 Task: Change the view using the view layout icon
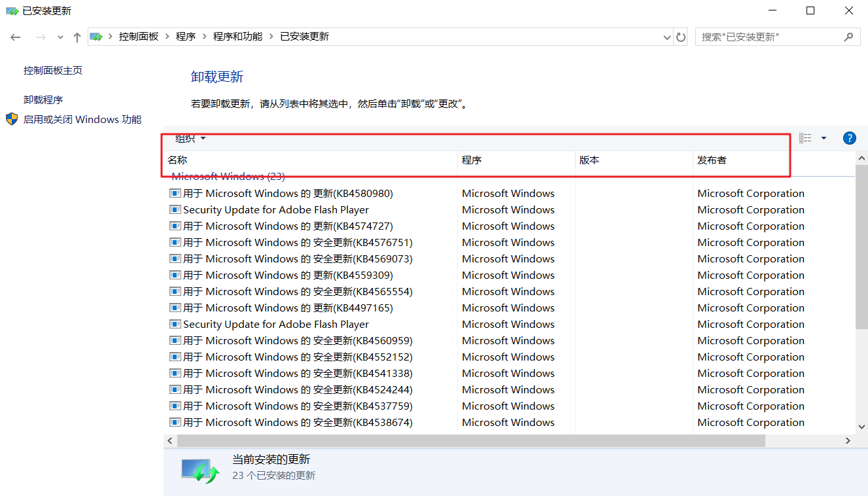click(805, 138)
